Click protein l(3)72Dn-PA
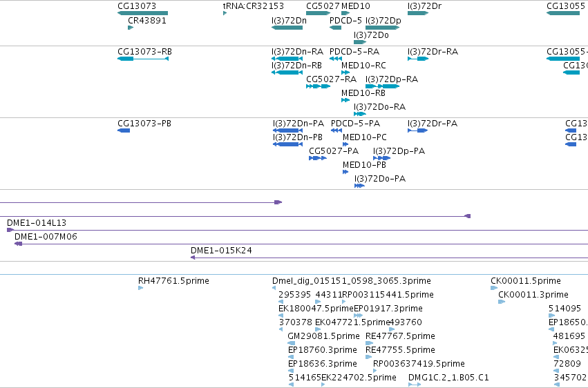 pyautogui.click(x=287, y=130)
